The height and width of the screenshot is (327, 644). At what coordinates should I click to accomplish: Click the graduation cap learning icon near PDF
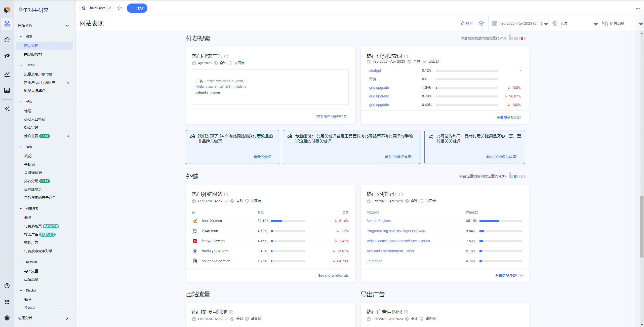(481, 23)
